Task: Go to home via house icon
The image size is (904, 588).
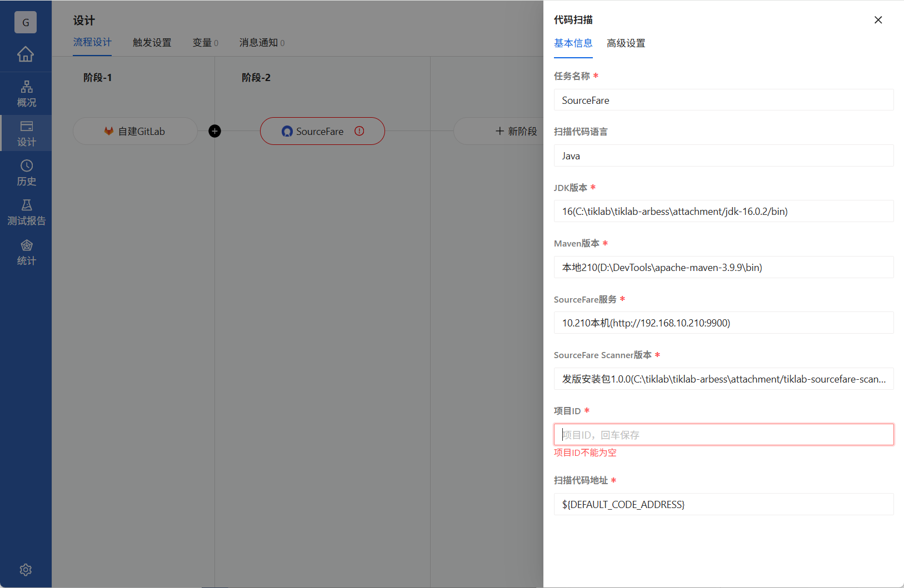Action: (x=26, y=54)
